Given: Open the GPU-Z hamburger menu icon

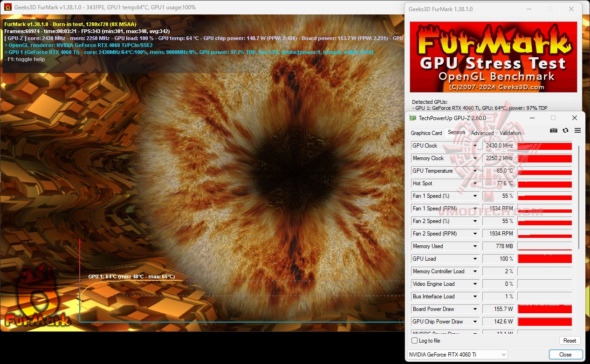Looking at the screenshot, I should point(577,131).
